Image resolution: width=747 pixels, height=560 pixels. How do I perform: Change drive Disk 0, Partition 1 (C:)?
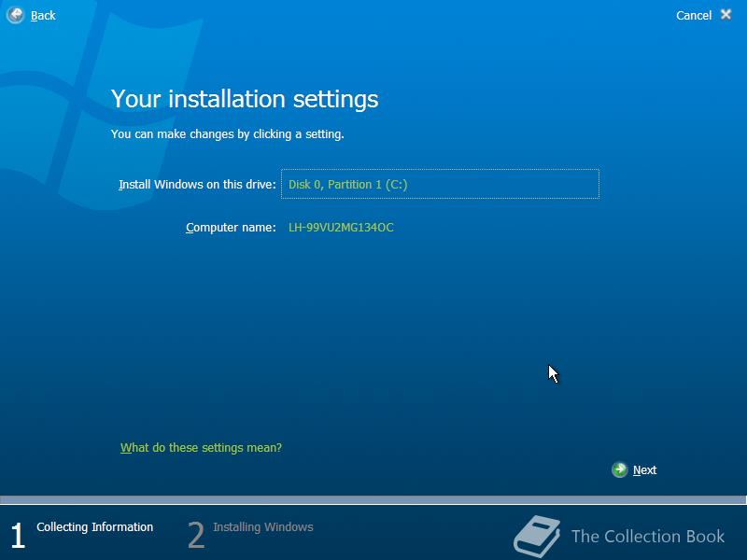440,184
